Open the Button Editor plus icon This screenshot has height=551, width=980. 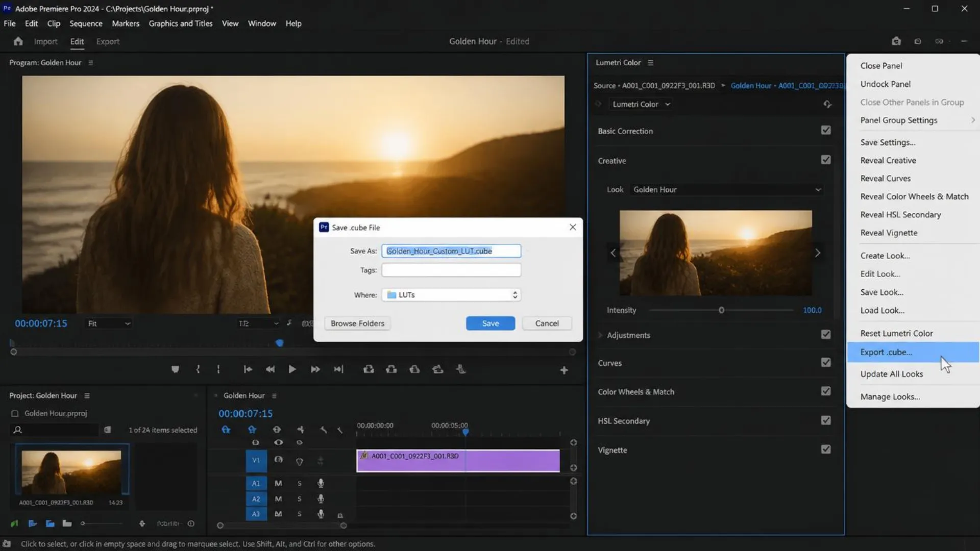564,370
